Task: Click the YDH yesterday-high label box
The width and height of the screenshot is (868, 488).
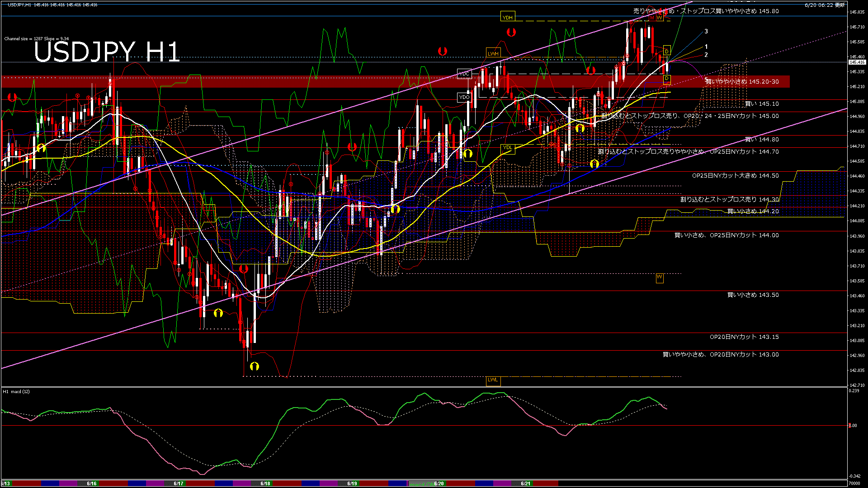Action: point(507,18)
